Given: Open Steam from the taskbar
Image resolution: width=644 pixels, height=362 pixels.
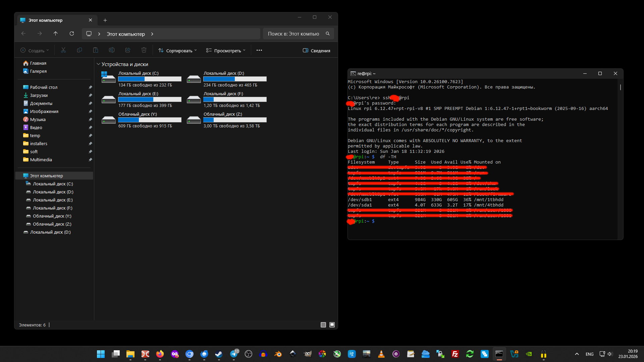Looking at the screenshot, I should tap(219, 354).
